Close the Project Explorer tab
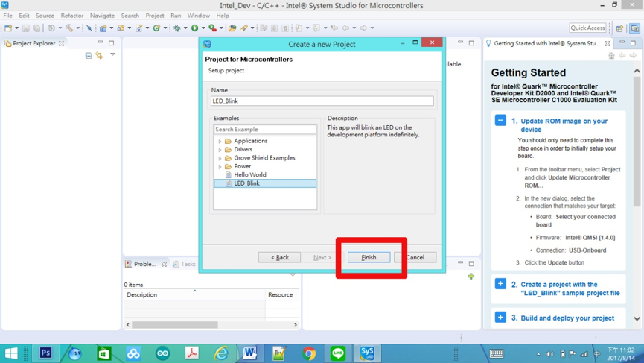The height and width of the screenshot is (363, 644). (61, 43)
